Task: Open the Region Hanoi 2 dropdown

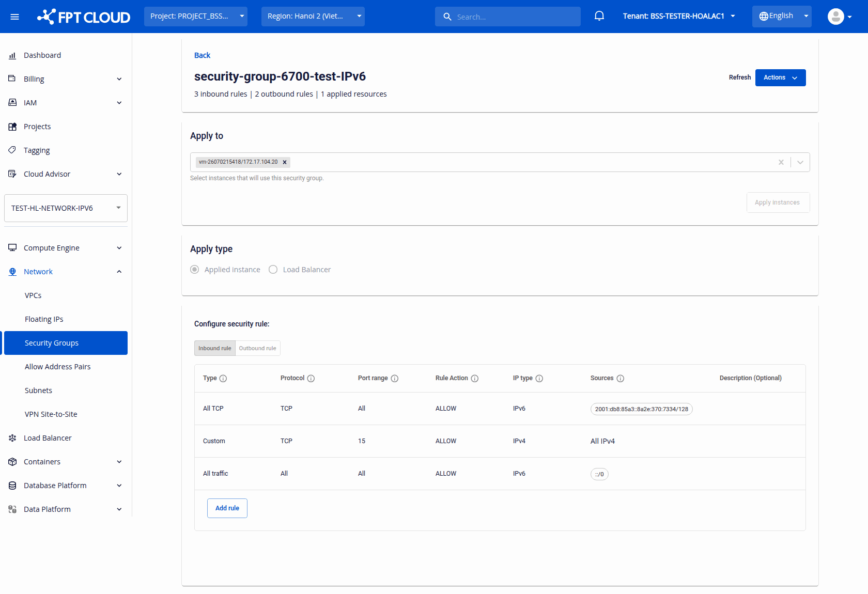Action: click(x=313, y=17)
